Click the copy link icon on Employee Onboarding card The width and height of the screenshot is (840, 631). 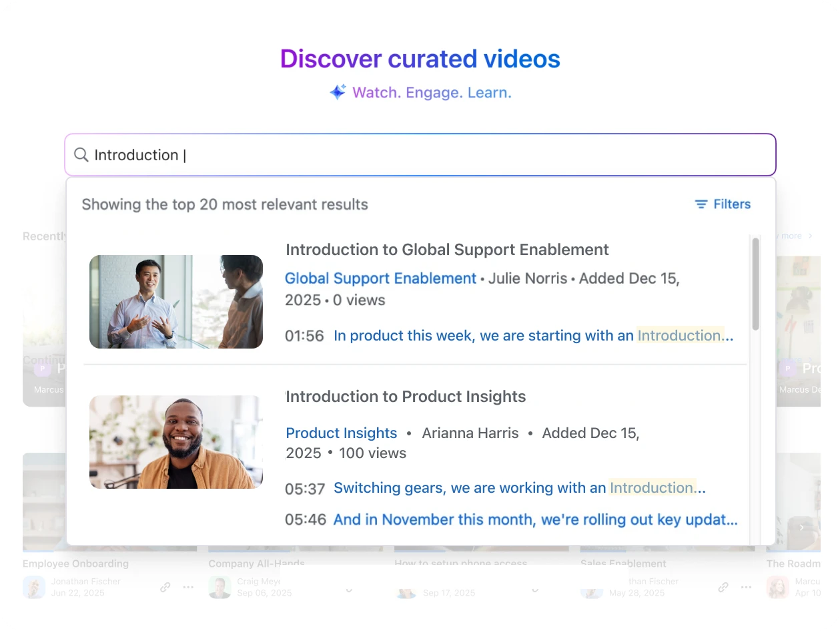tap(165, 587)
